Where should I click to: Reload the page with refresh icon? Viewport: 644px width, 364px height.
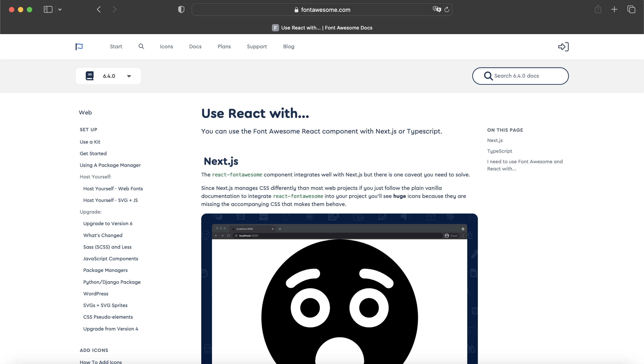447,9
